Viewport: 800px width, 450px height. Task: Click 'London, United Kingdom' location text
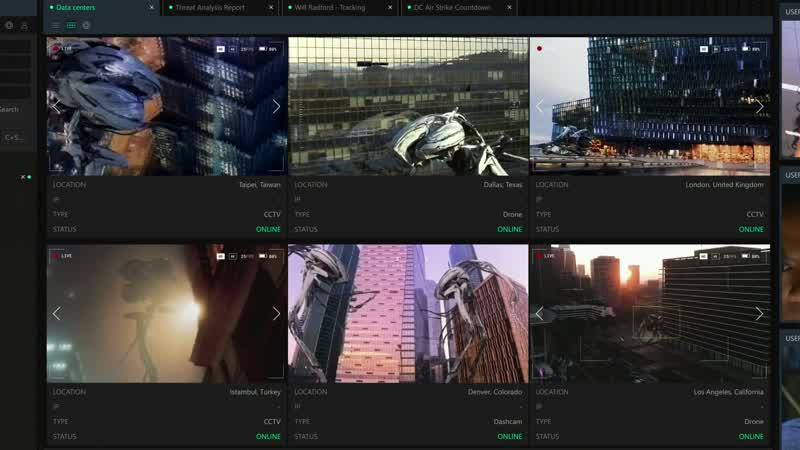(724, 185)
